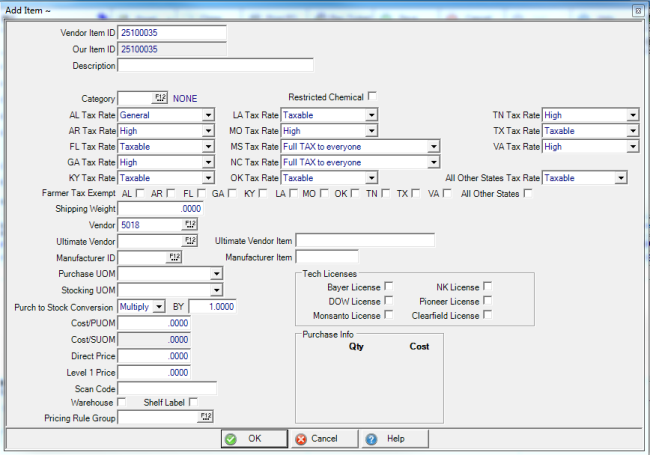Open the Purch to Stock Conversion dropdown

click(158, 306)
